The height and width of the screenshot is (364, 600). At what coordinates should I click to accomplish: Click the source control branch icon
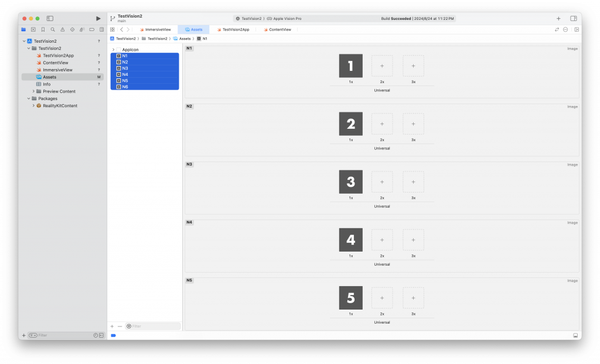click(x=112, y=18)
